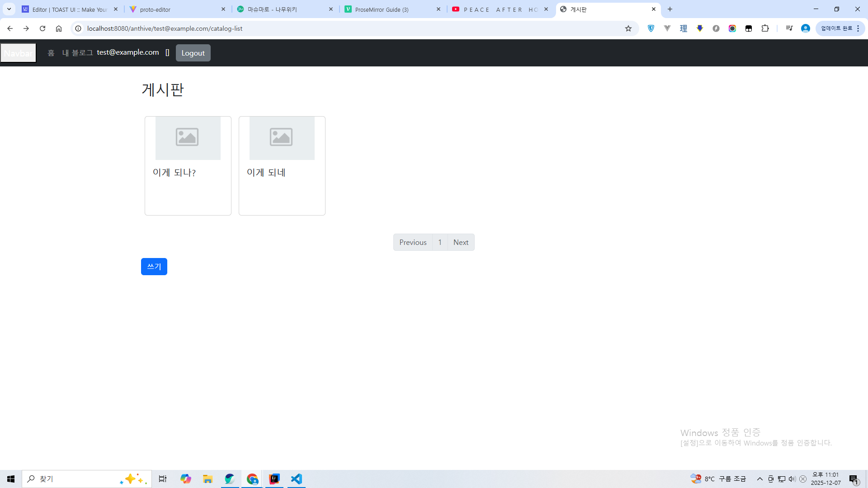This screenshot has height=488, width=868.
Task: Open the Chrome profile avatar
Action: point(805,28)
